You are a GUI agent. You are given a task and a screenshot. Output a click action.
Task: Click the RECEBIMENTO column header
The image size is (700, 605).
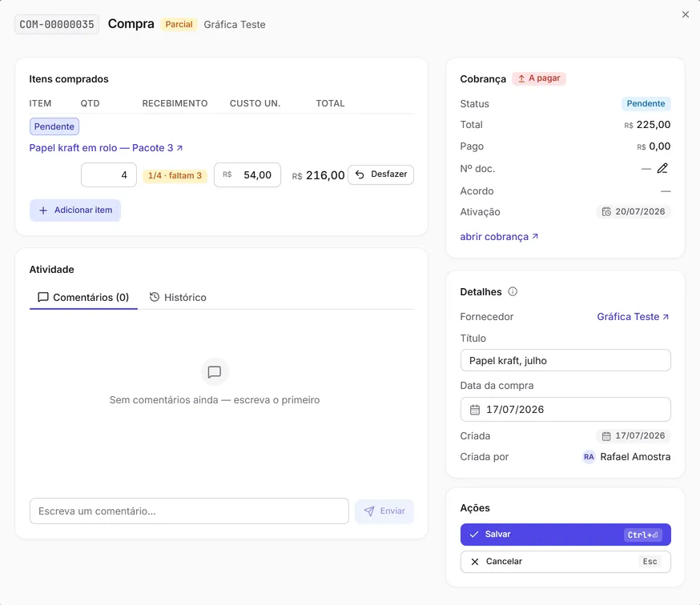pyautogui.click(x=175, y=103)
